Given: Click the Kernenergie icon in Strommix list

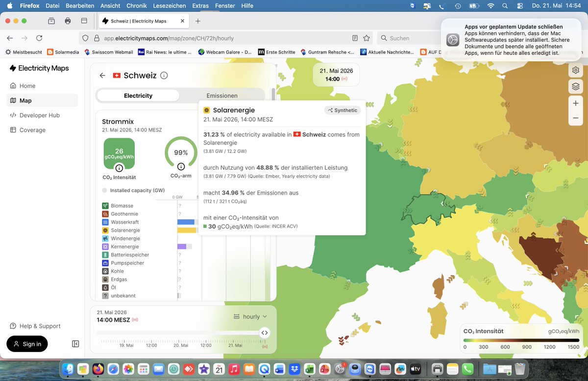Looking at the screenshot, I should coord(105,247).
